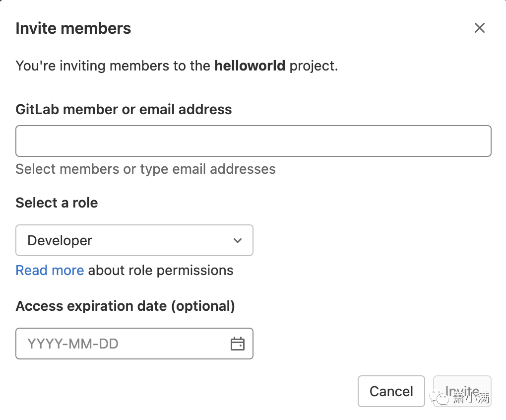
Task: Click the 萧小满 watermark text
Action: [471, 398]
